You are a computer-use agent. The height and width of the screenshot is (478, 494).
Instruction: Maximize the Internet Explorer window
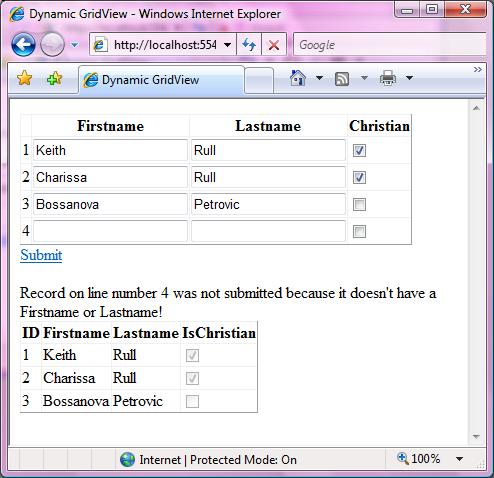click(x=432, y=10)
